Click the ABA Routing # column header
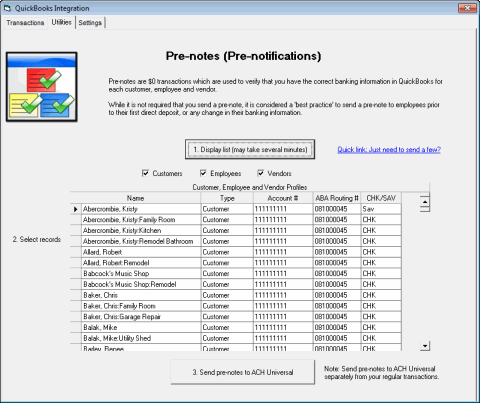 tap(337, 198)
